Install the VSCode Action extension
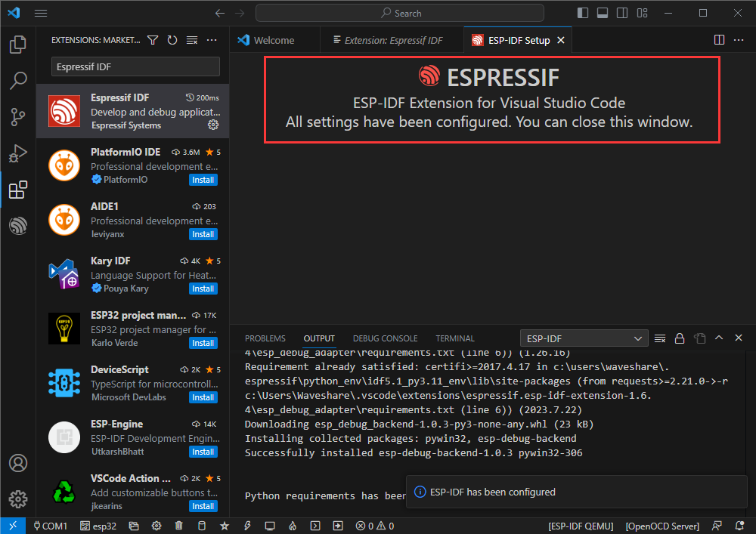The height and width of the screenshot is (534, 756). (x=203, y=507)
